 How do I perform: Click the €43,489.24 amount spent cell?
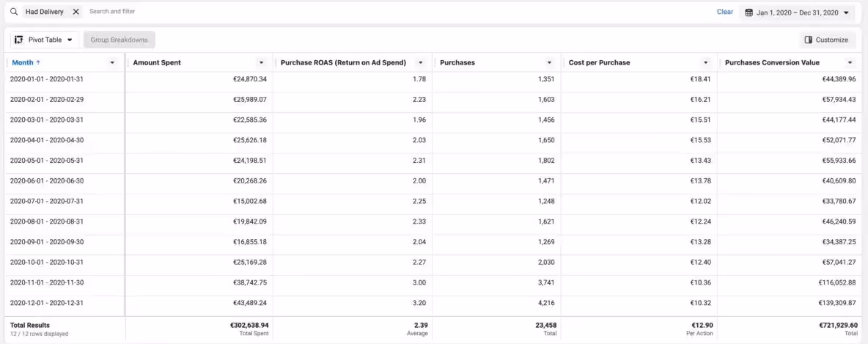[250, 303]
